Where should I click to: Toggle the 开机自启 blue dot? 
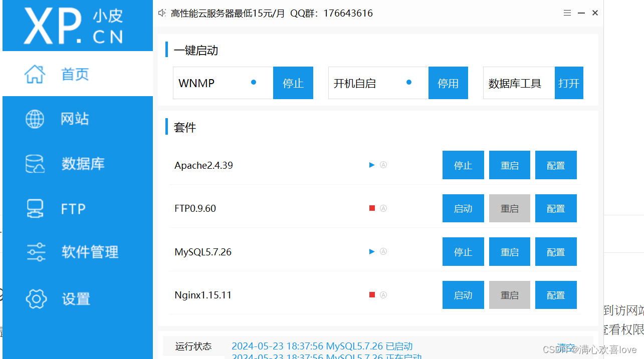coord(409,82)
